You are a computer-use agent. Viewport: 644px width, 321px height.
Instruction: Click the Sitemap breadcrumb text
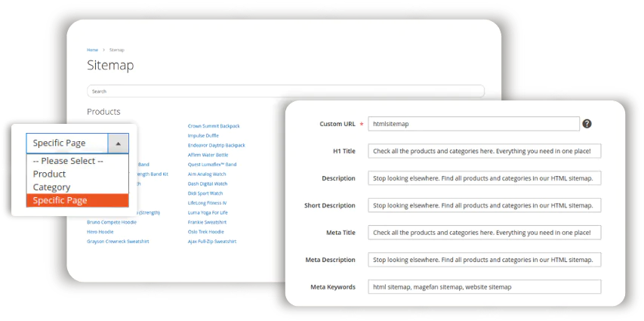coord(116,50)
